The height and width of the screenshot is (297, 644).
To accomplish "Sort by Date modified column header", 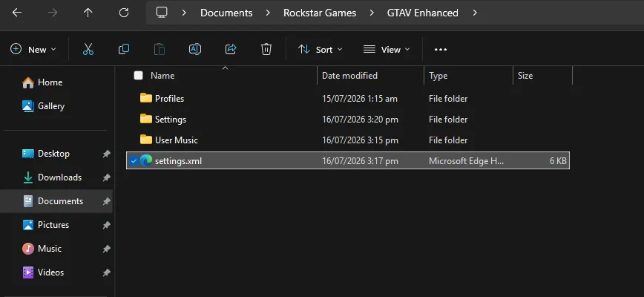I will pyautogui.click(x=349, y=76).
